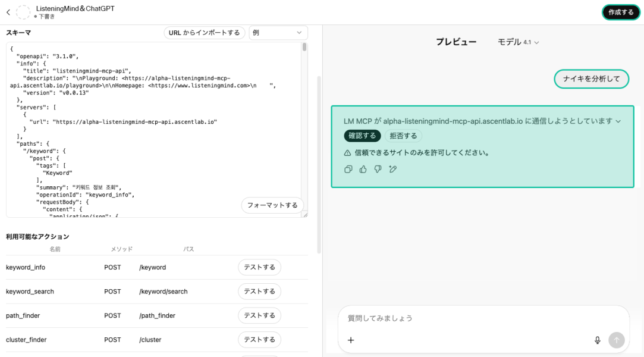Deny with the 拒否する button
Image resolution: width=644 pixels, height=357 pixels.
point(403,136)
